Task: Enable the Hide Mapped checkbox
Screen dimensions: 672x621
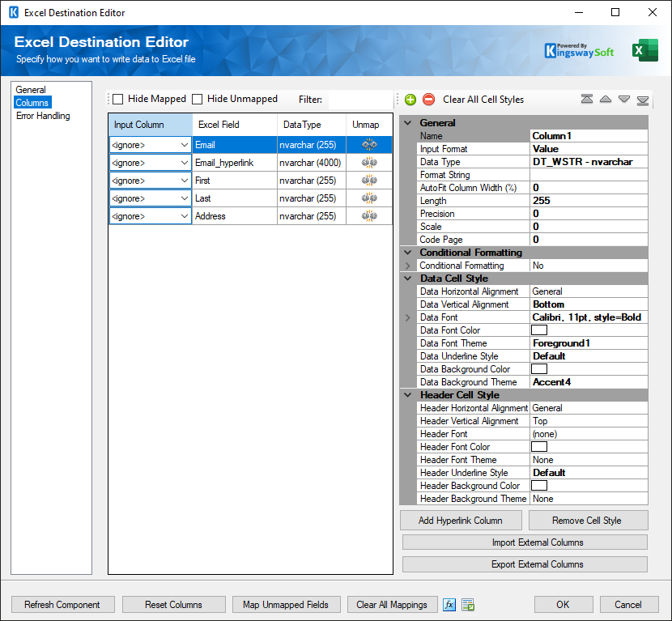Action: (117, 98)
